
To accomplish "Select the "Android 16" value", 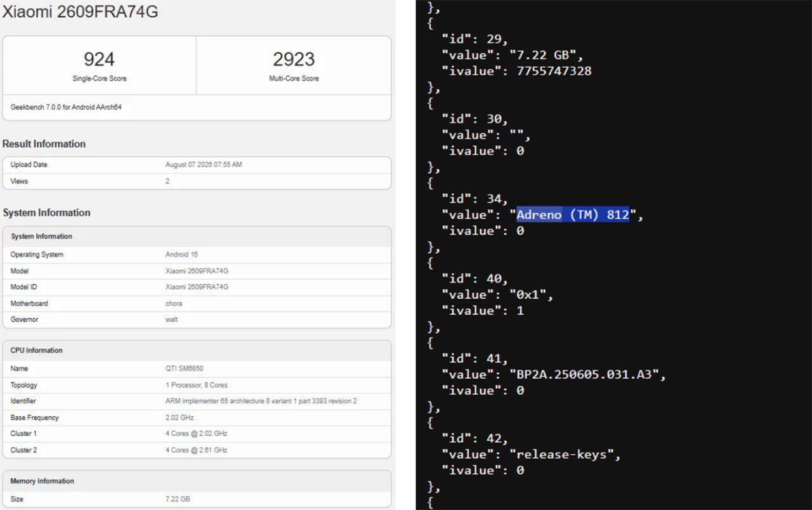I will pyautogui.click(x=181, y=255).
